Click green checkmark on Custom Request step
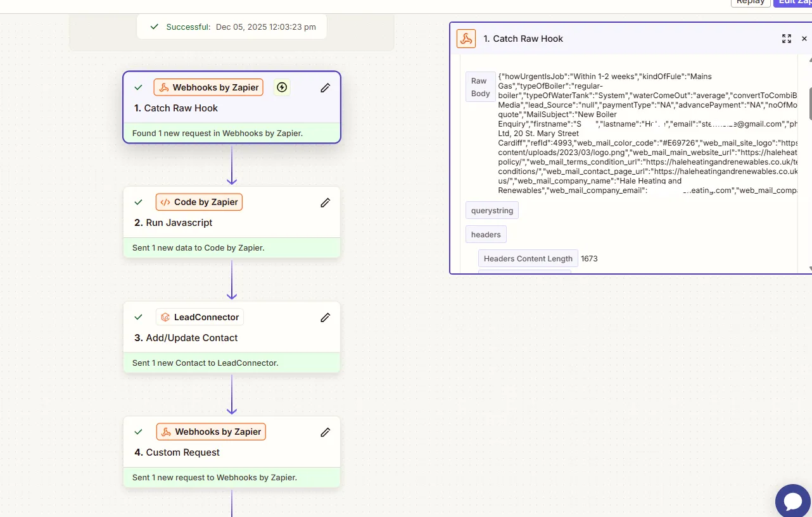Viewport: 812px width, 517px height. point(138,432)
